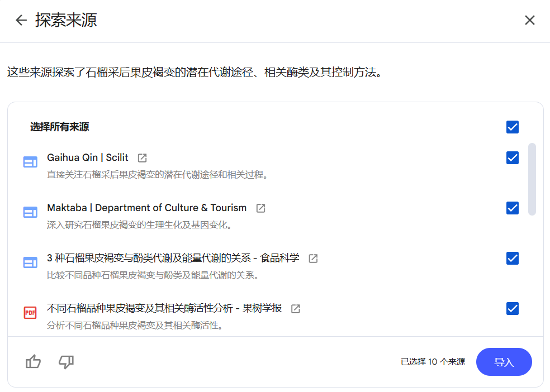Click summary text 这些来源探索了石榴采后果皮褐变
This screenshot has height=392, width=550.
pos(195,72)
